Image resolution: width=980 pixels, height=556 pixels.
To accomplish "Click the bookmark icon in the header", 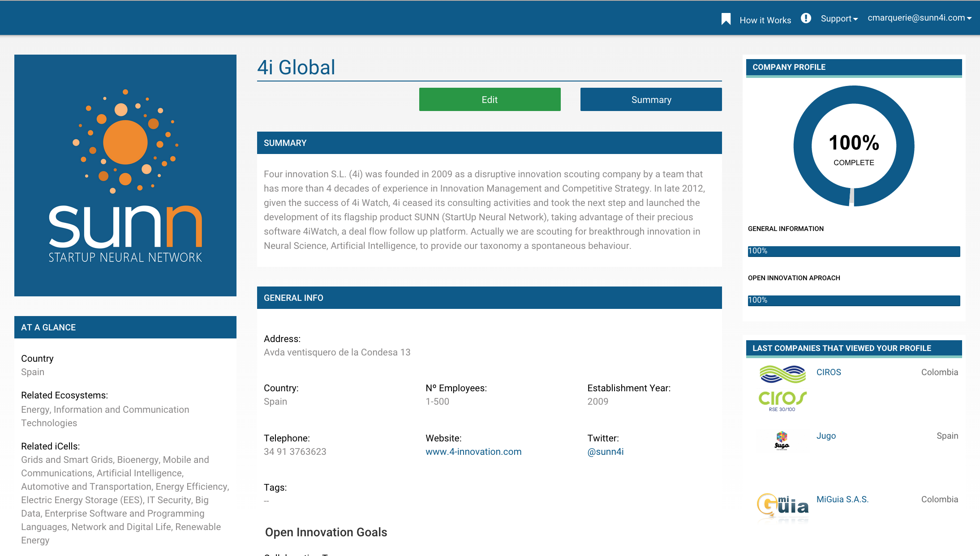I will pyautogui.click(x=726, y=19).
